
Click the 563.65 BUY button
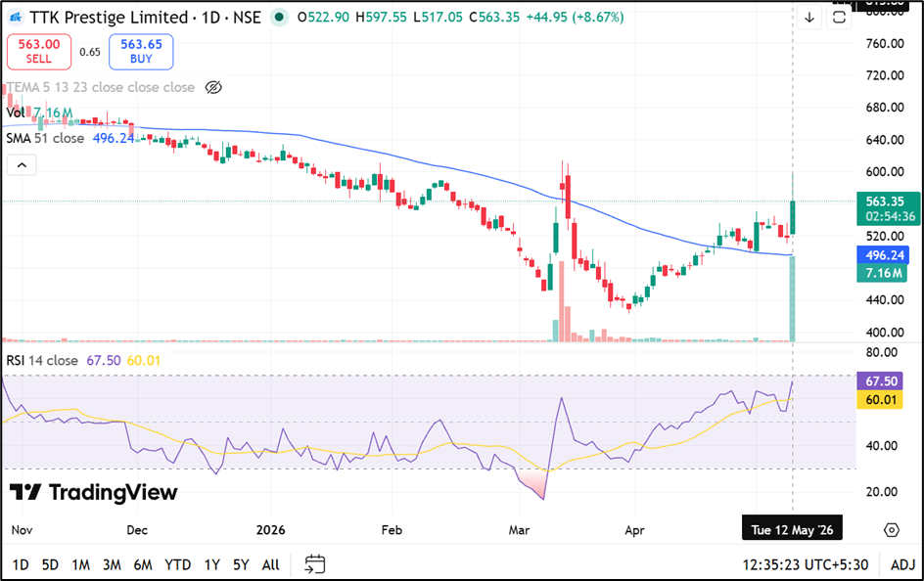[141, 52]
